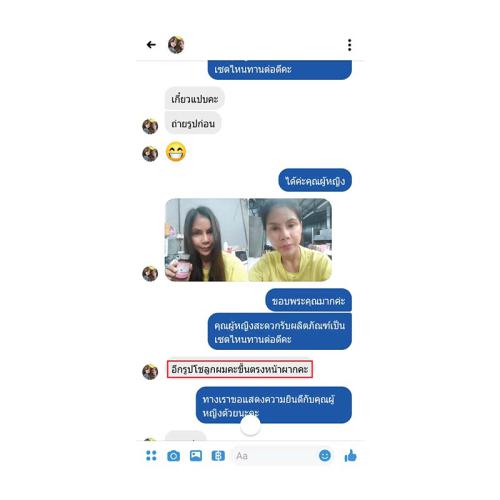This screenshot has height=500, width=500.
Task: Tap the 'เกี่ยวแปบคะ' received message
Action: (195, 98)
